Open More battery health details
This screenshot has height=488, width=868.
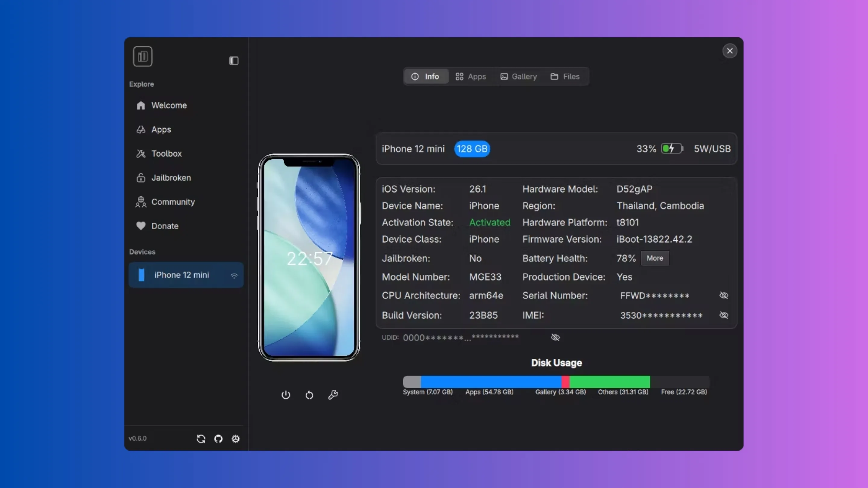click(655, 258)
